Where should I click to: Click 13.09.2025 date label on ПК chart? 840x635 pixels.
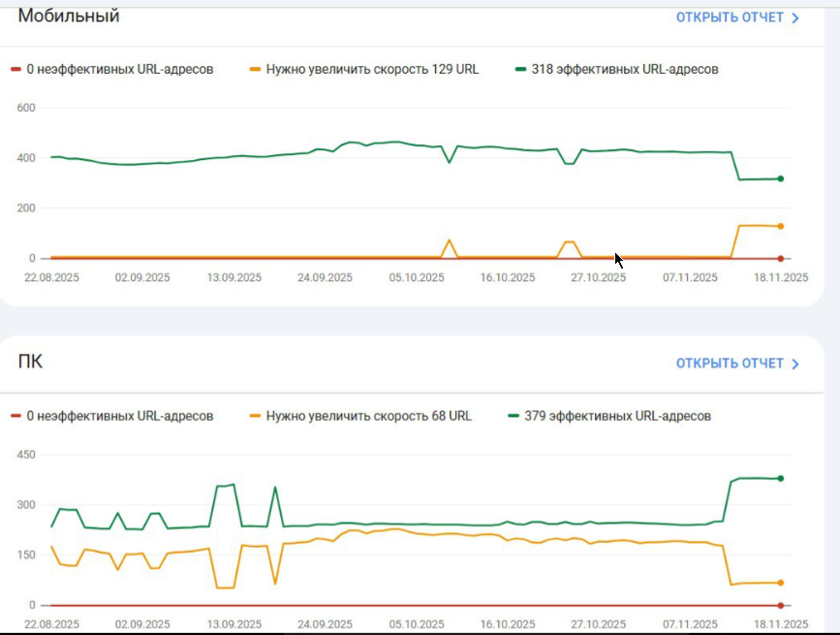click(234, 624)
